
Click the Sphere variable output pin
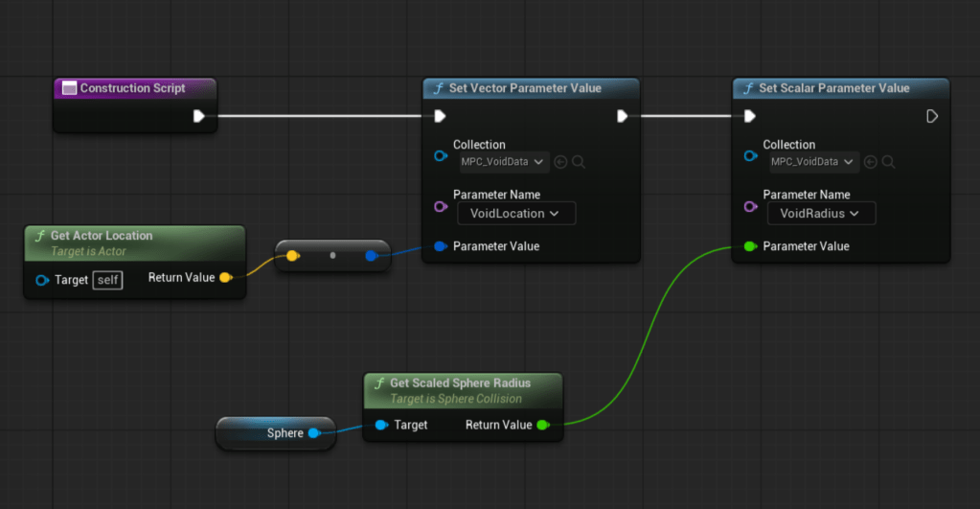tap(313, 433)
